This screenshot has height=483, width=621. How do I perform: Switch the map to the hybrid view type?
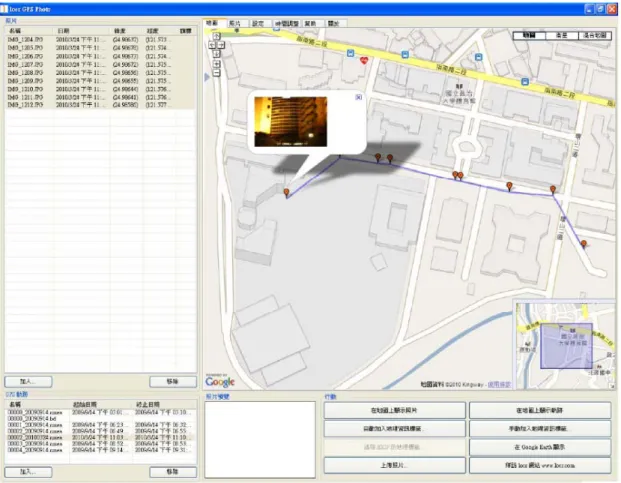click(594, 36)
